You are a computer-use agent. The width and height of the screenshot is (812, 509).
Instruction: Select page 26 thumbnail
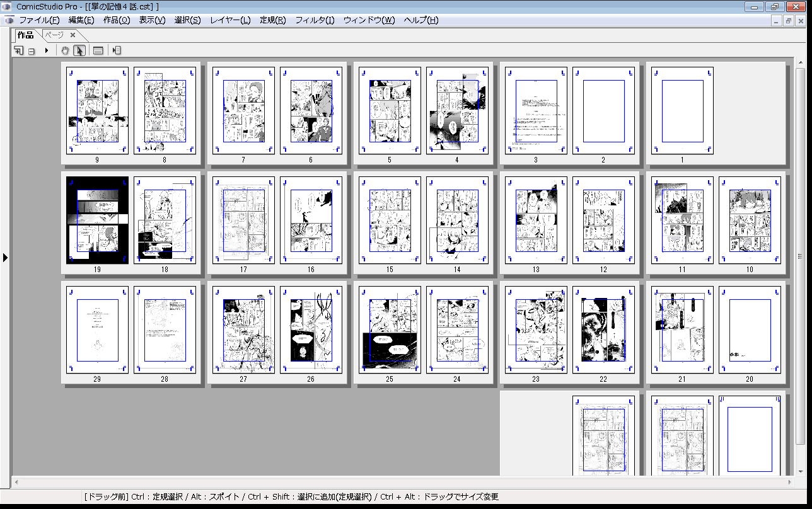(311, 330)
